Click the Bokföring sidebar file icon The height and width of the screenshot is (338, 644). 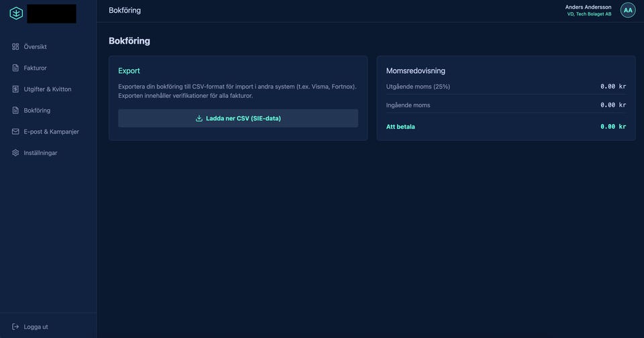click(15, 110)
